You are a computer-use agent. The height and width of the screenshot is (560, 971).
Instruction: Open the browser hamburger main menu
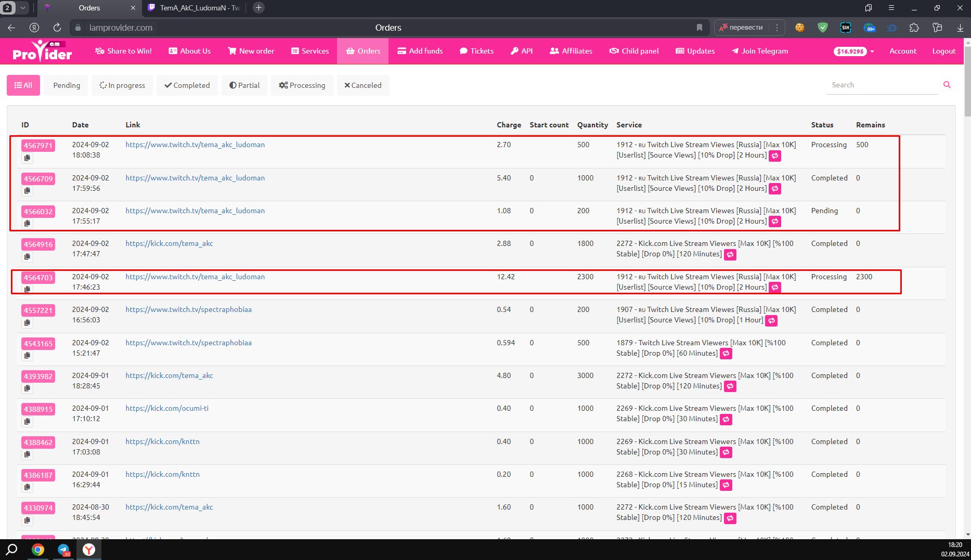[891, 8]
